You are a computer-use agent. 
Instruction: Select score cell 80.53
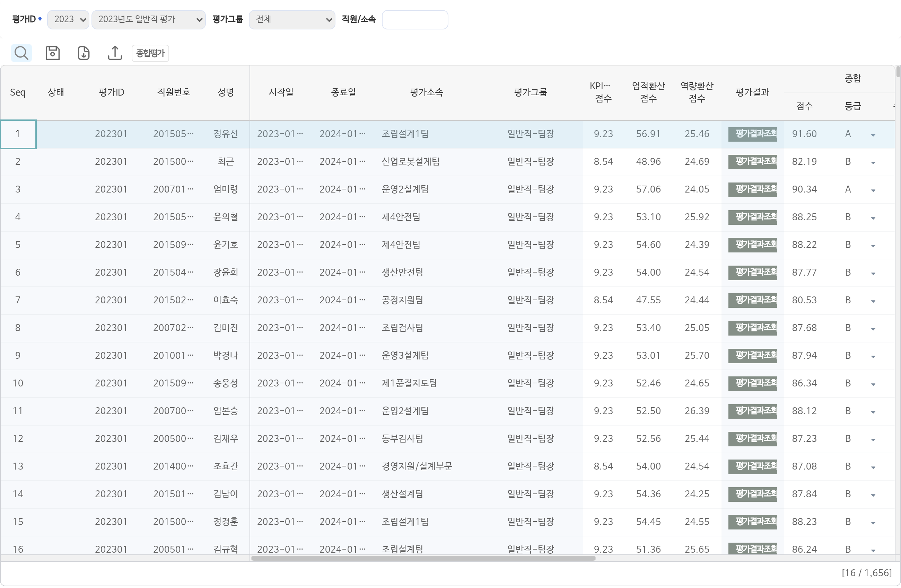click(804, 300)
